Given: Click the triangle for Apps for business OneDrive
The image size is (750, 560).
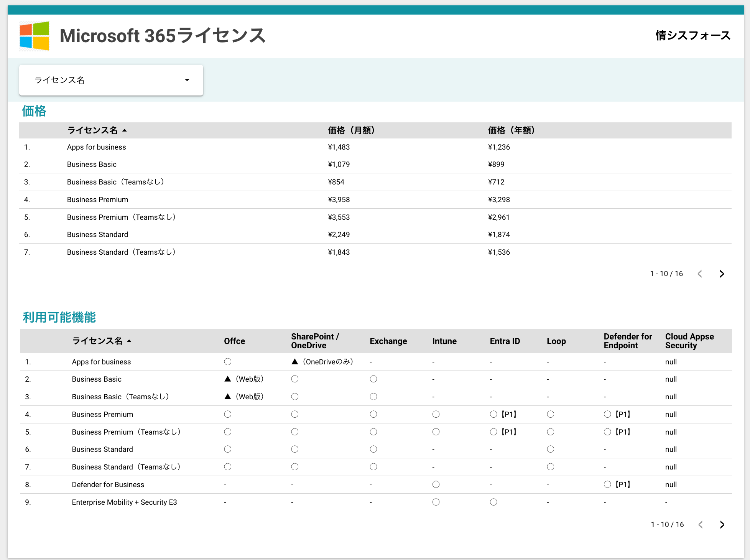Looking at the screenshot, I should click(x=294, y=362).
